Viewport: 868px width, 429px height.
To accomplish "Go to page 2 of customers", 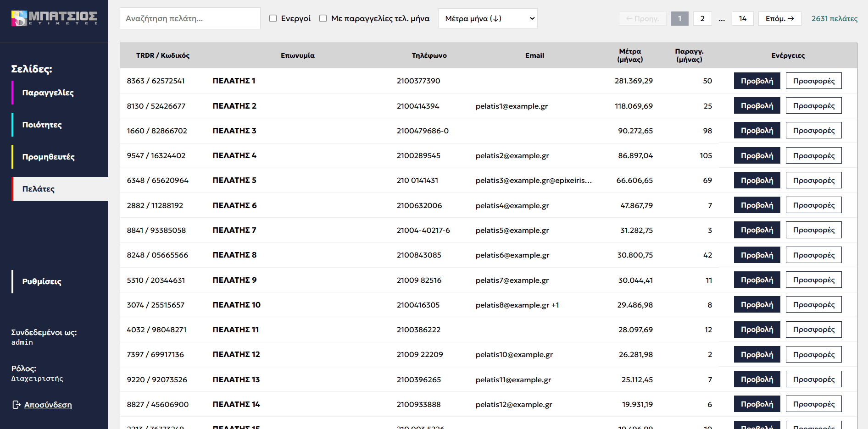I will point(702,18).
